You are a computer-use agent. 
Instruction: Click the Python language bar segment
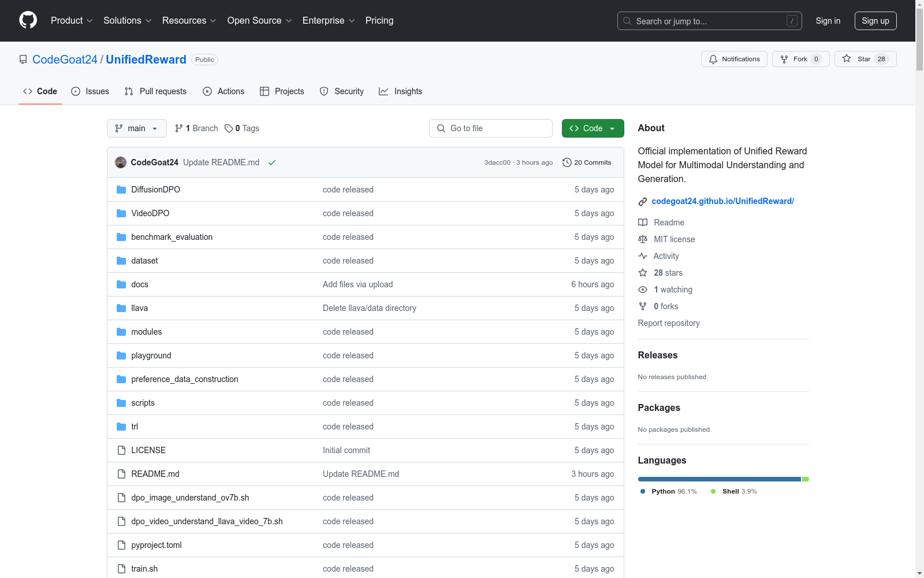point(719,479)
